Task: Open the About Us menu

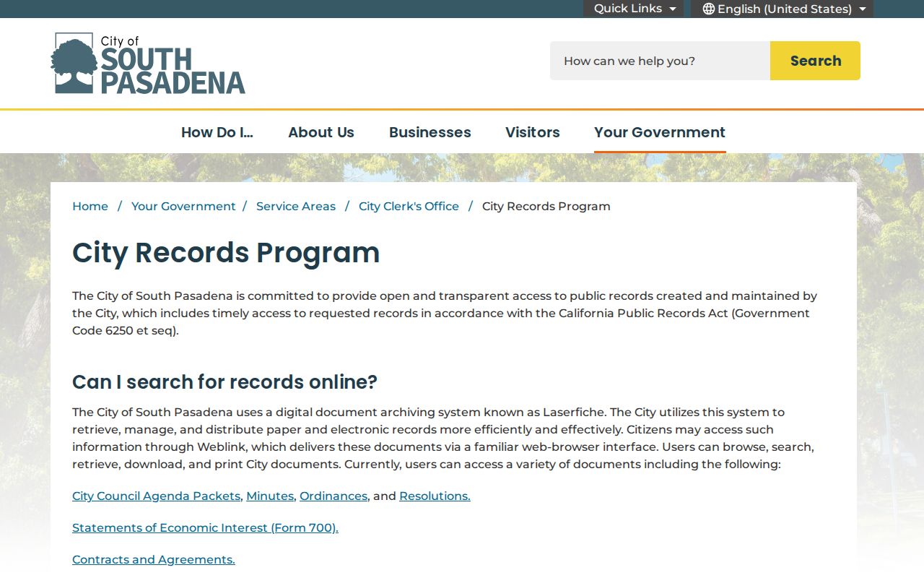Action: pyautogui.click(x=321, y=132)
